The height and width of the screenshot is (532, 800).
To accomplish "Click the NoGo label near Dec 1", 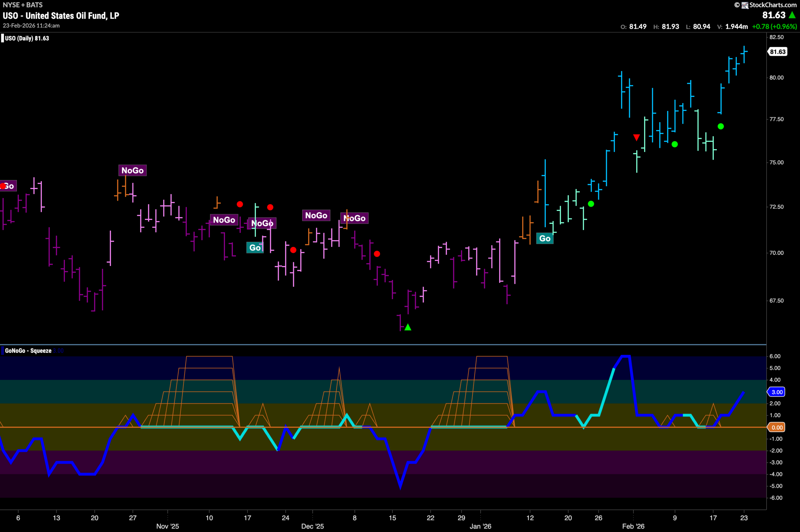I will tap(316, 215).
